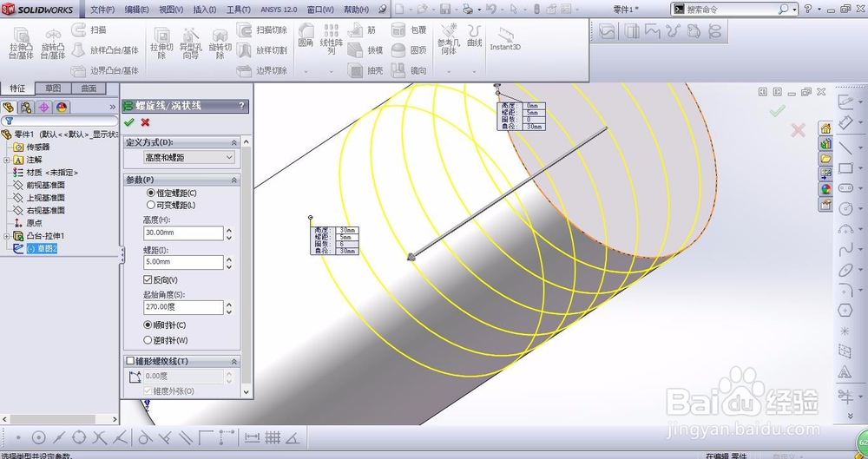Select Sketch2 (草图2) in the feature tree
This screenshot has width=868, height=459.
tap(42, 249)
